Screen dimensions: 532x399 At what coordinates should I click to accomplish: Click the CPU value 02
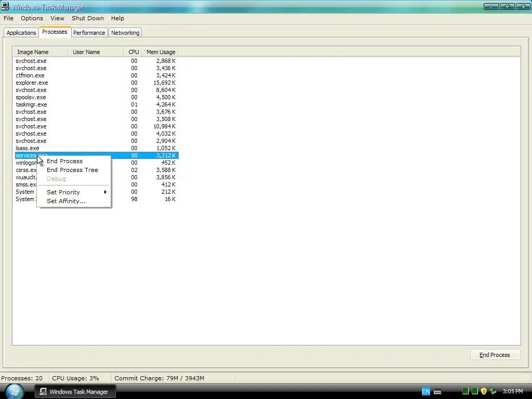pyautogui.click(x=135, y=170)
